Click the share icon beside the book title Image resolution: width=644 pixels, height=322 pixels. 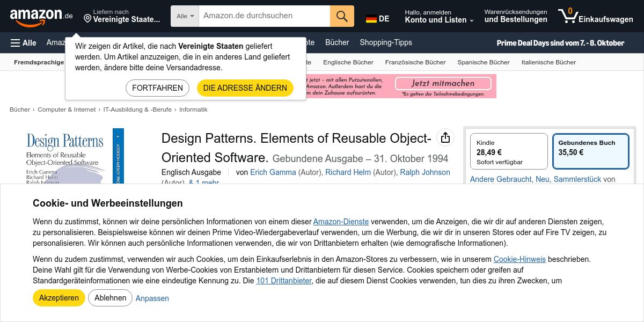[445, 138]
